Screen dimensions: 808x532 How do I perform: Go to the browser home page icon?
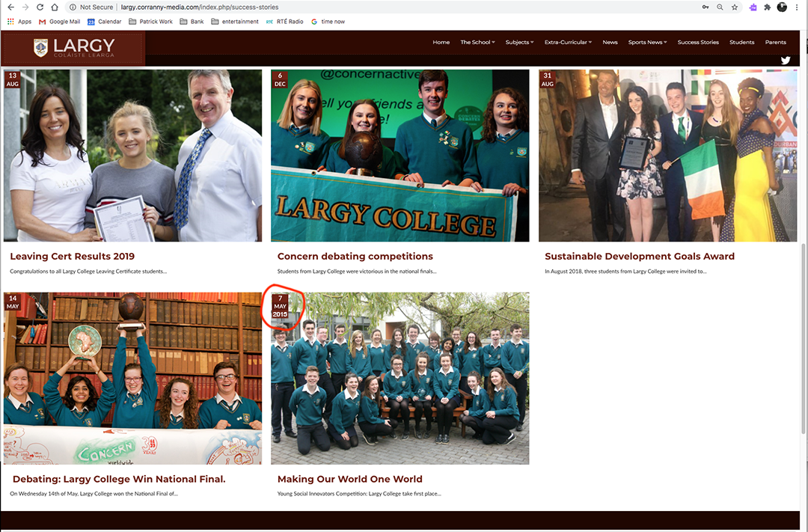click(x=55, y=7)
